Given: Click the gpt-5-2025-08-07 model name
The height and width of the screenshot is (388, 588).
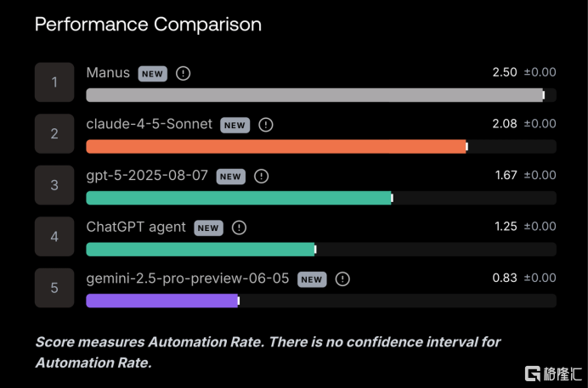Looking at the screenshot, I should point(147,176).
